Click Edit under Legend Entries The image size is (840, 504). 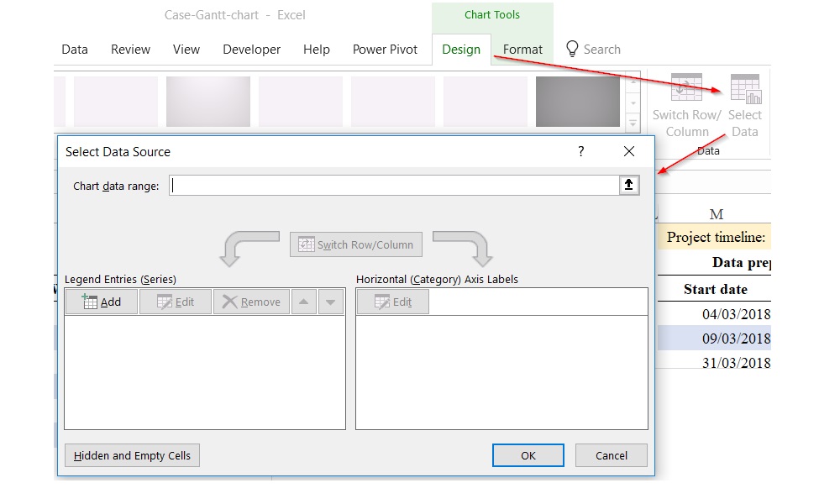click(175, 302)
